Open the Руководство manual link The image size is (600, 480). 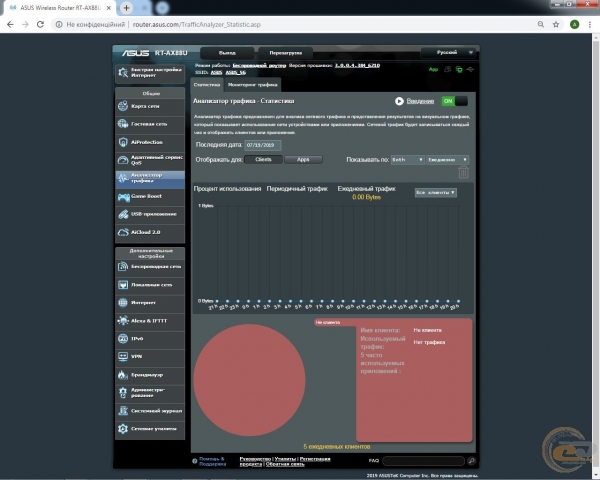tap(255, 459)
